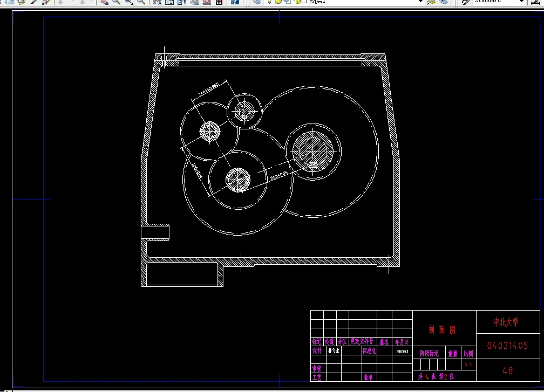Image resolution: width=544 pixels, height=392 pixels.
Task: Select the designer name next to 设计
Action: [x=334, y=351]
